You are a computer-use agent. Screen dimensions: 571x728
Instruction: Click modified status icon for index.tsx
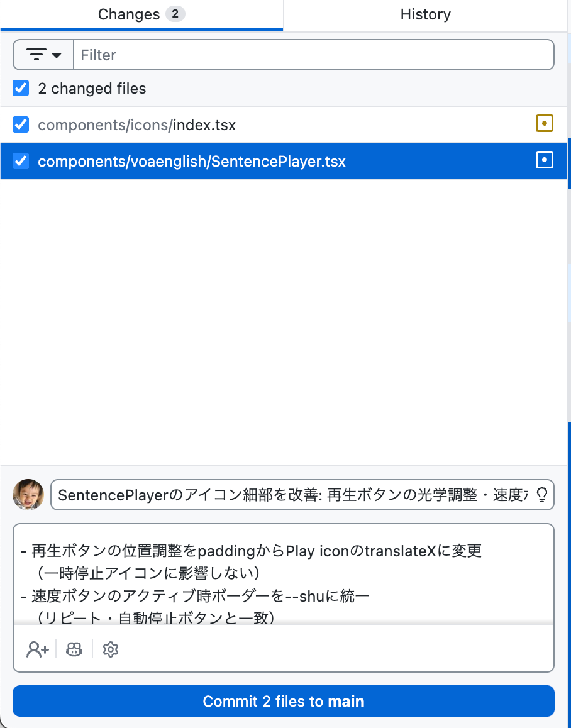click(x=544, y=123)
